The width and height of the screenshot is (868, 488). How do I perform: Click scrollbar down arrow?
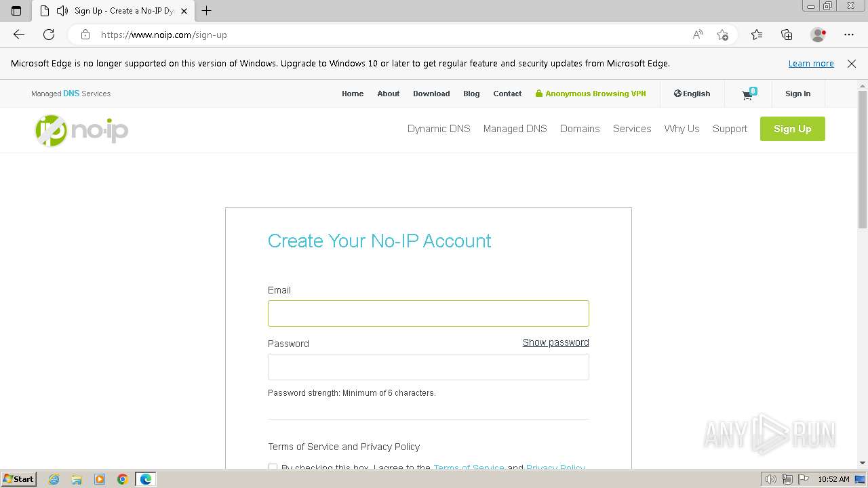[x=863, y=463]
